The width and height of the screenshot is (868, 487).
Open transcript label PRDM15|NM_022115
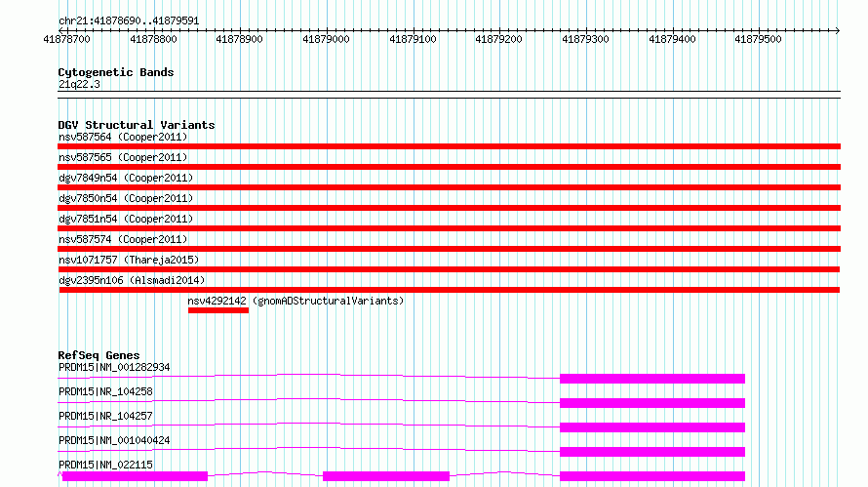pyautogui.click(x=105, y=465)
